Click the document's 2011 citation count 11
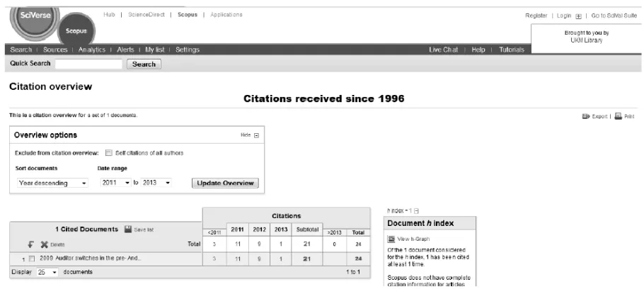The height and width of the screenshot is (289, 644). pyautogui.click(x=237, y=259)
